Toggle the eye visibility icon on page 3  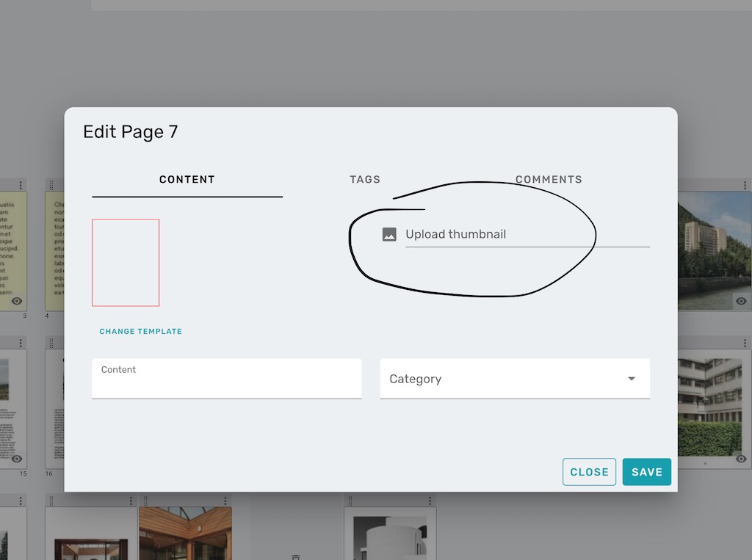[17, 301]
